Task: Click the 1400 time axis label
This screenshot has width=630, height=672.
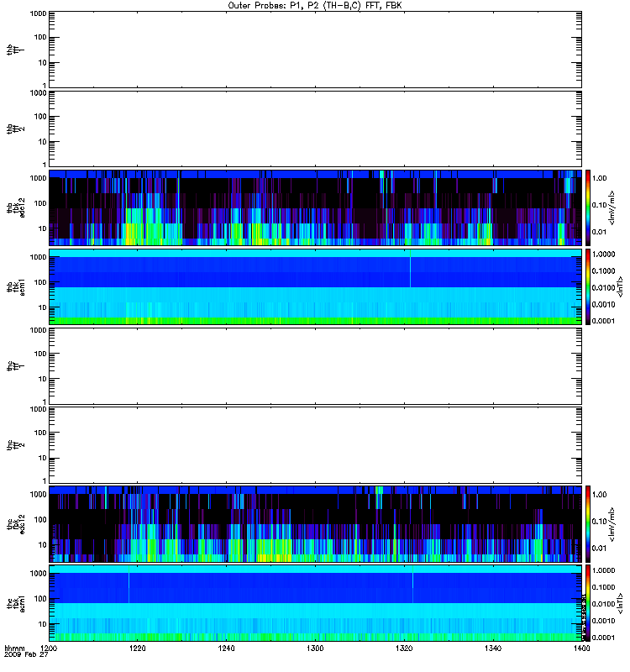Action: point(581,648)
